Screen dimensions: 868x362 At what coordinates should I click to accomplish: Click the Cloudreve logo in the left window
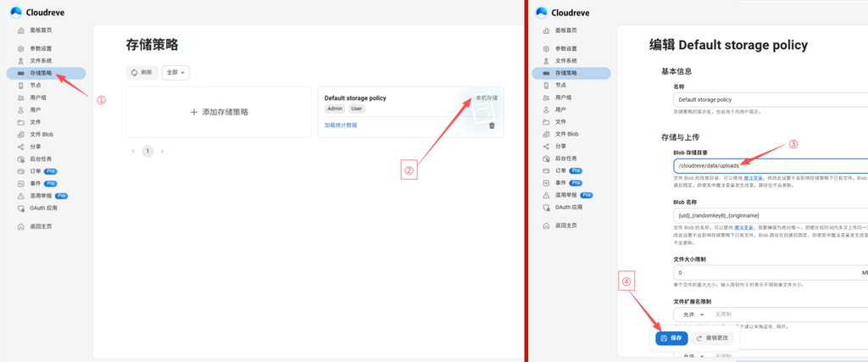(x=36, y=12)
